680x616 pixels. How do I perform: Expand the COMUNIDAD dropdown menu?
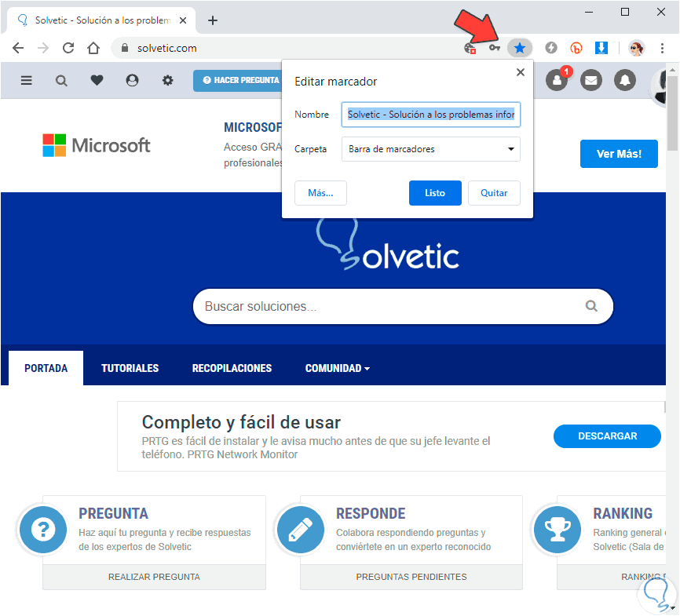click(338, 368)
